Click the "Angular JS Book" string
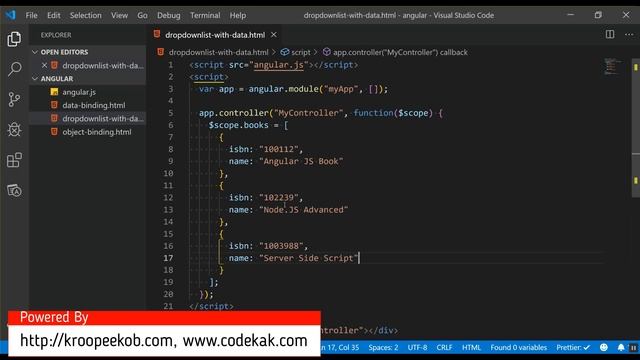The width and height of the screenshot is (640, 360). [x=301, y=161]
